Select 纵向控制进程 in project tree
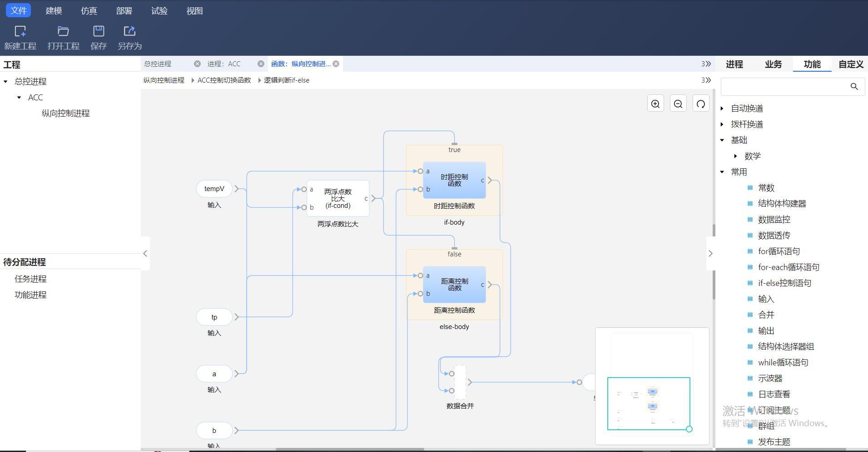The image size is (868, 452). (66, 113)
